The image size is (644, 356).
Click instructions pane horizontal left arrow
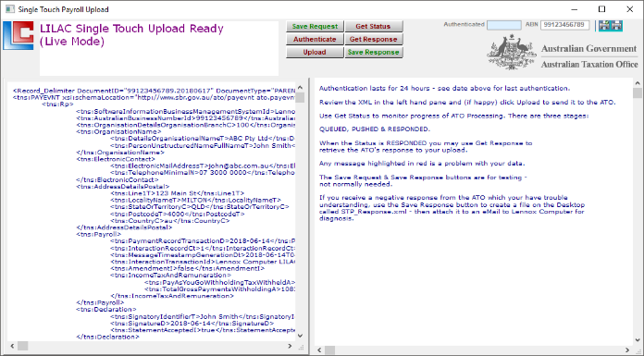[319, 350]
